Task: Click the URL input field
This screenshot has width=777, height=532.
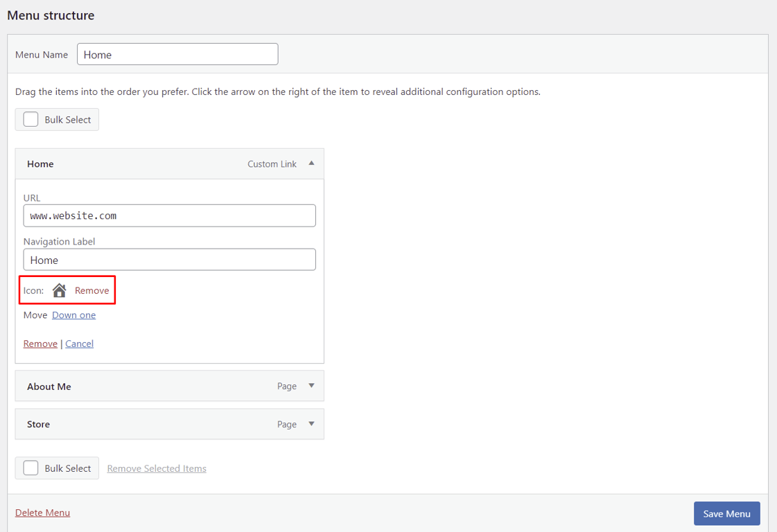Action: 169,215
